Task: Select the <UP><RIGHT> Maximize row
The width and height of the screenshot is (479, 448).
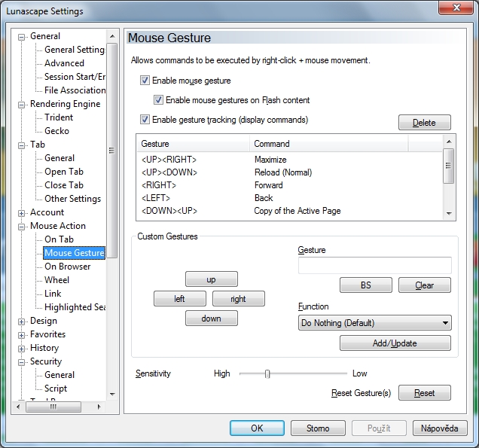Action: pyautogui.click(x=290, y=160)
